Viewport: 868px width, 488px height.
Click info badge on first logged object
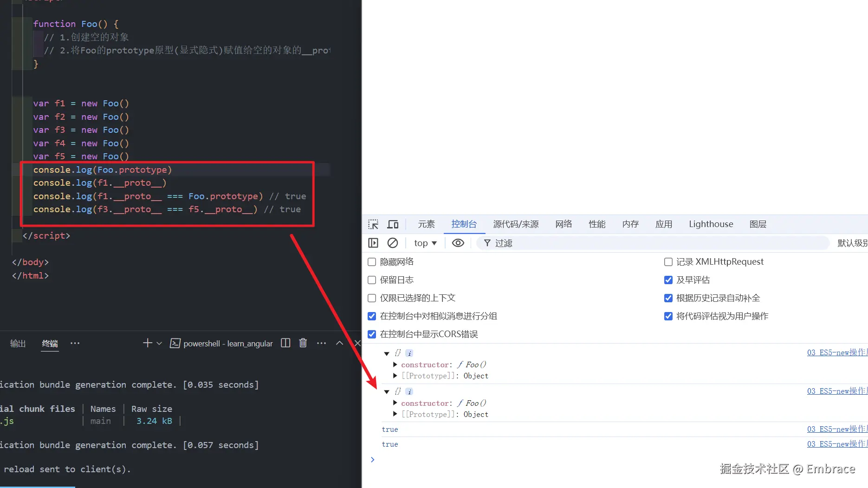coord(409,353)
